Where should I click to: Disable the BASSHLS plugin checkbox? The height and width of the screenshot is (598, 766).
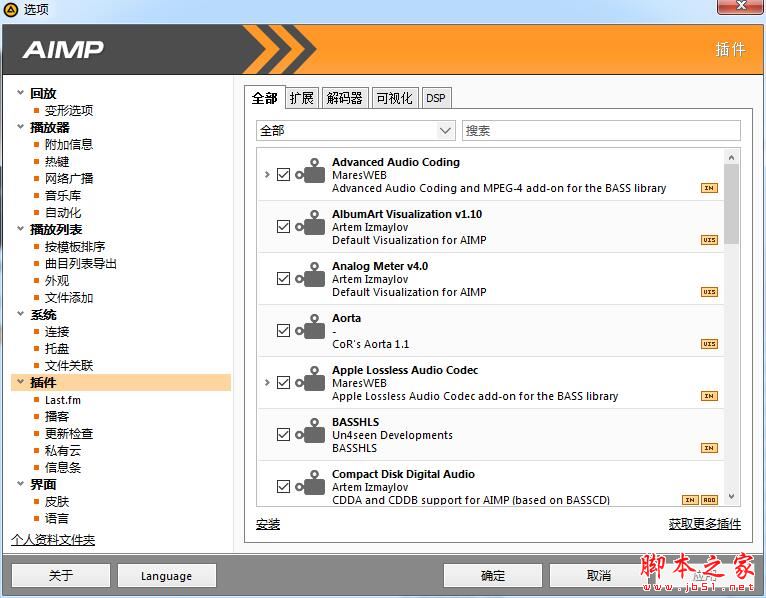283,435
